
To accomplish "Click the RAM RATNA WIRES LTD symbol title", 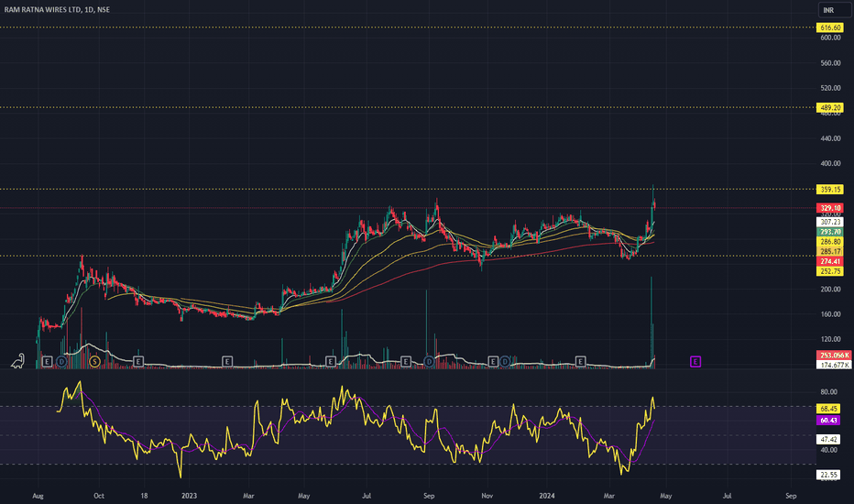I will pyautogui.click(x=57, y=9).
